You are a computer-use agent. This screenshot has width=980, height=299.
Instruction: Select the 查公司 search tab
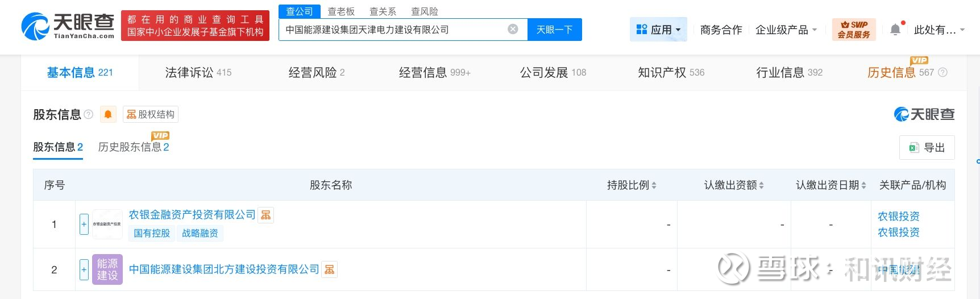300,11
